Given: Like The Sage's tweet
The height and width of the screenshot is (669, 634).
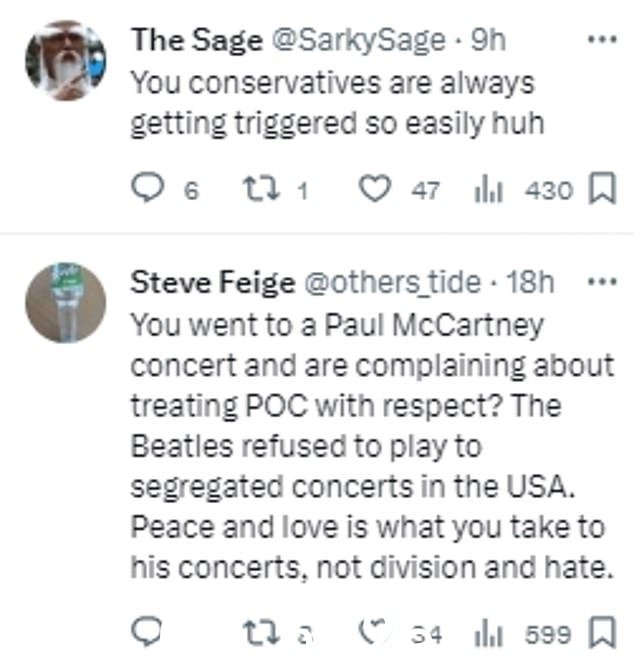Looking at the screenshot, I should coord(374,189).
